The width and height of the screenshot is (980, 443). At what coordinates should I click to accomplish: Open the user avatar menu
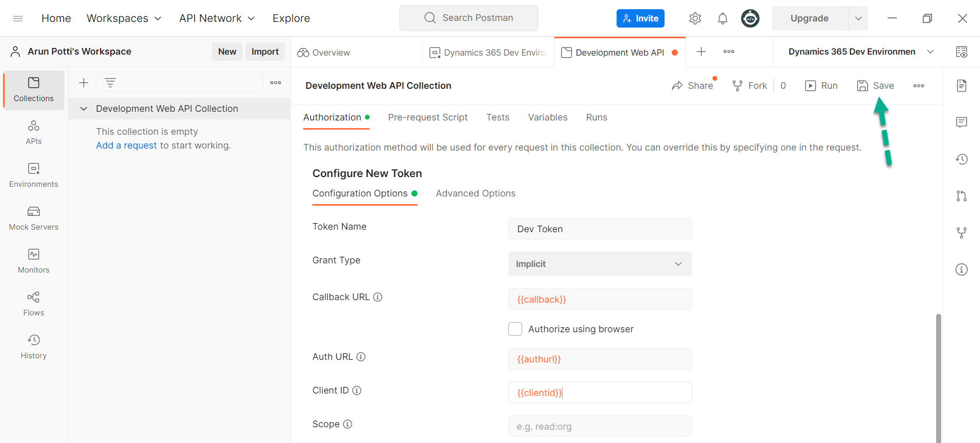750,18
